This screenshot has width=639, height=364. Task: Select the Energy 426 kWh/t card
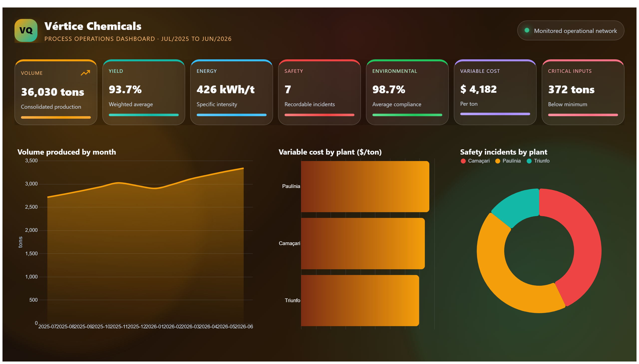[232, 92]
